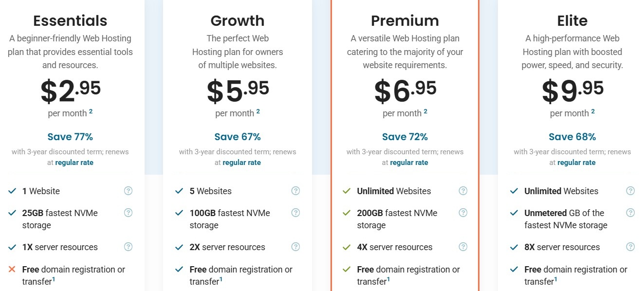Image resolution: width=644 pixels, height=291 pixels.
Task: Click the checkmark beside Elite's Unlimited Websites
Action: tap(515, 191)
